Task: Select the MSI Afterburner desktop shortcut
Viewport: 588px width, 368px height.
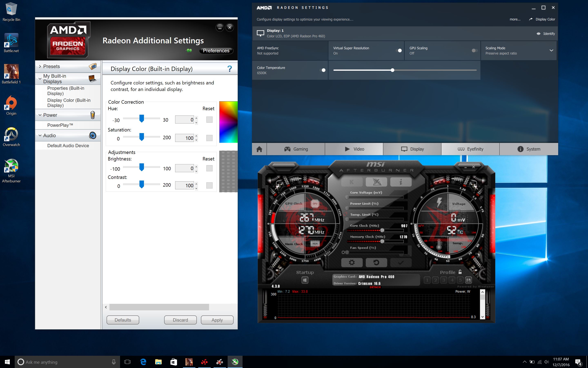Action: 11,170
